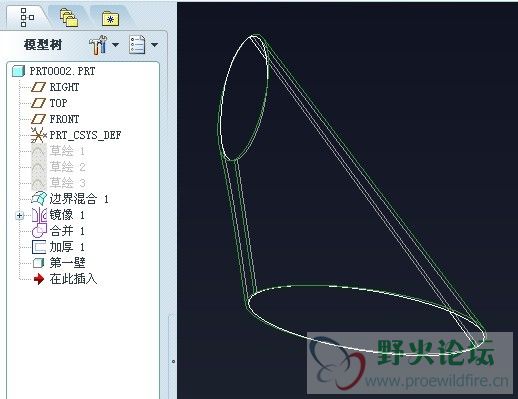Select the 草绘 1 tree label
Viewport: 518px width, 399px height.
click(x=67, y=151)
